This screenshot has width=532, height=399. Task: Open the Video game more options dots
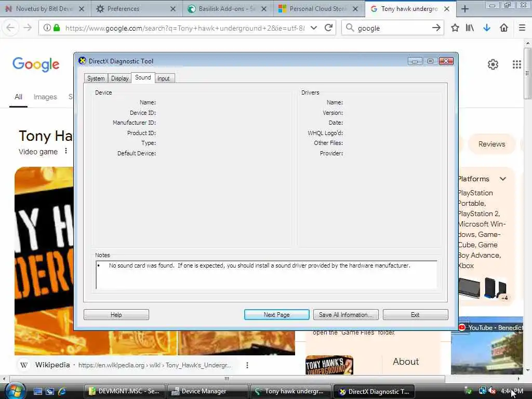point(66,151)
